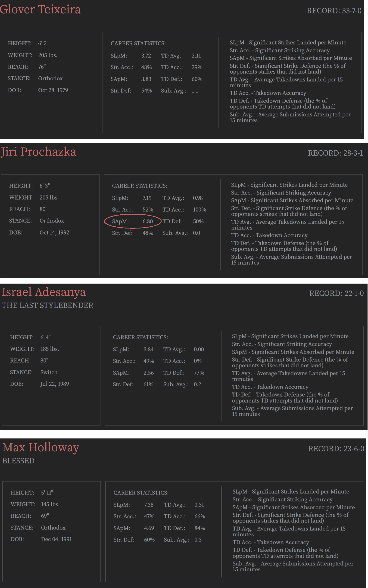
Task: Click the birth date Oct 28, 1979
Action: tap(53, 90)
